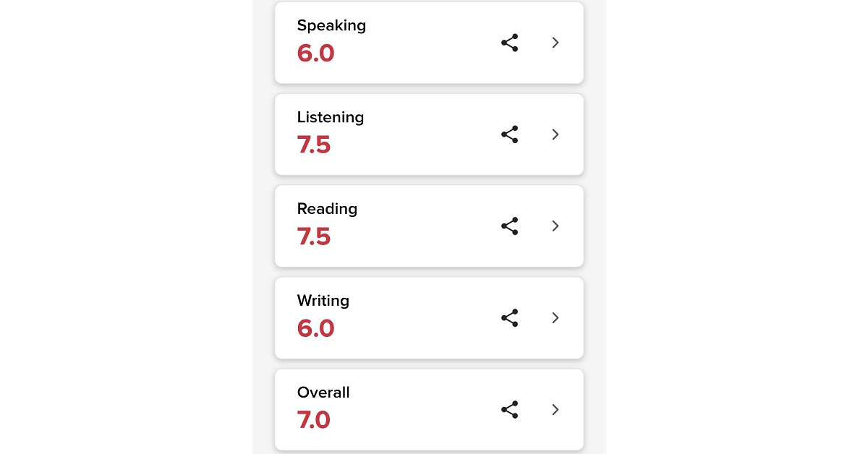Share the Writing score

point(510,318)
